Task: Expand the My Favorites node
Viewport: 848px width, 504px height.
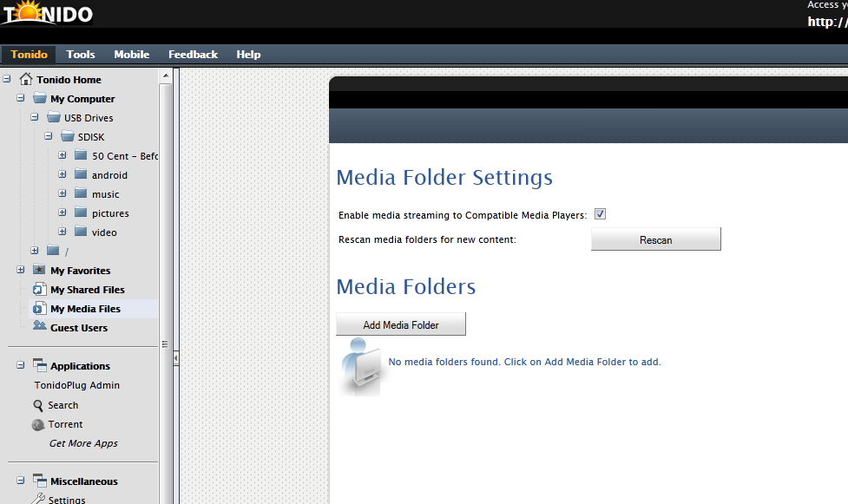Action: (21, 269)
